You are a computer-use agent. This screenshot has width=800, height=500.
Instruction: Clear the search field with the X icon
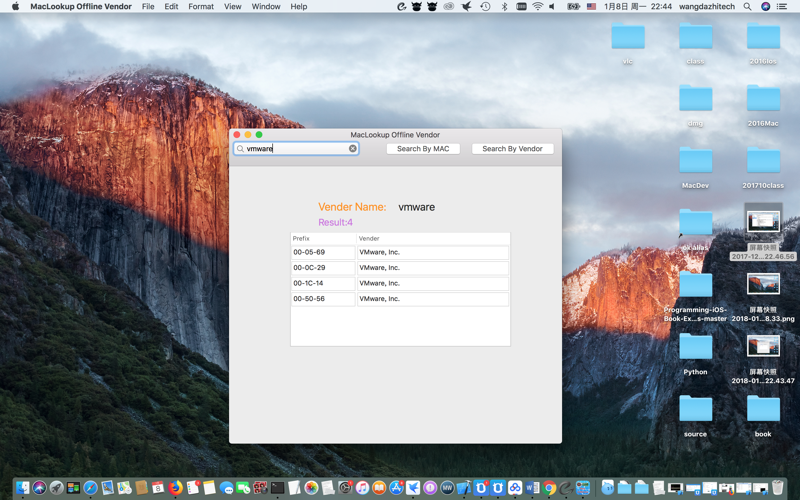[352, 149]
